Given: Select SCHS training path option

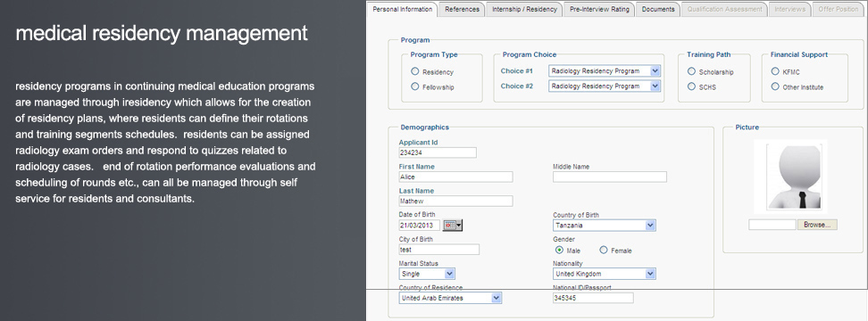Looking at the screenshot, I should 691,86.
